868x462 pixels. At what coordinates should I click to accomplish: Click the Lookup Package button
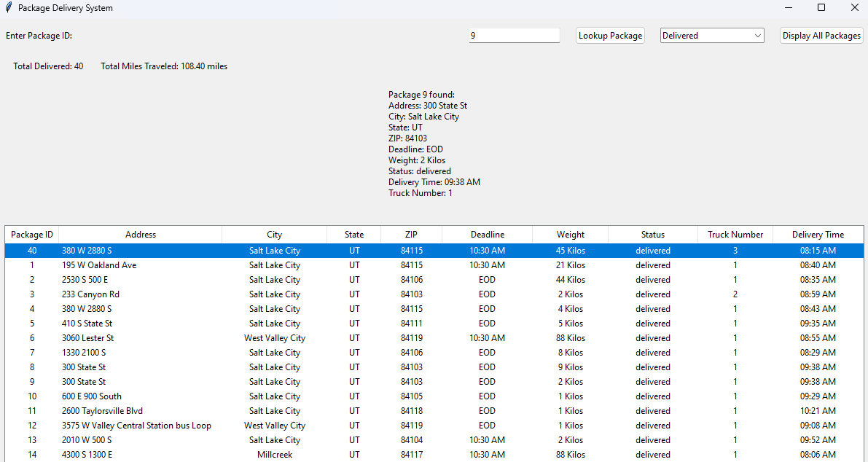click(610, 35)
